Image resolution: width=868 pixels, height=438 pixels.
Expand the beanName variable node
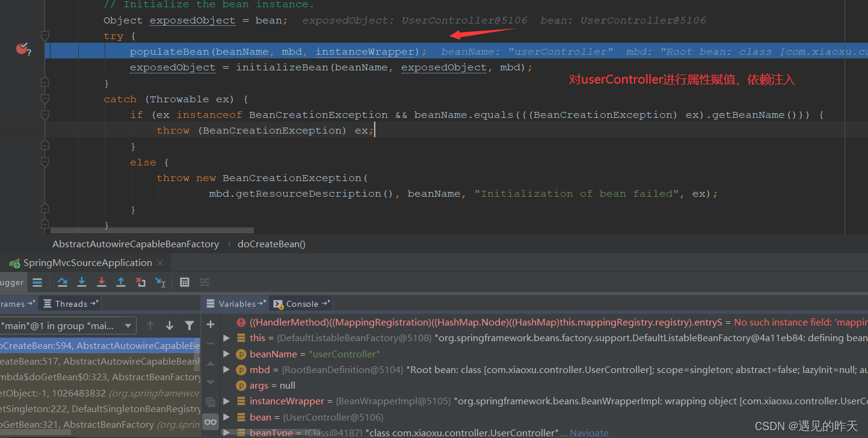coord(227,354)
